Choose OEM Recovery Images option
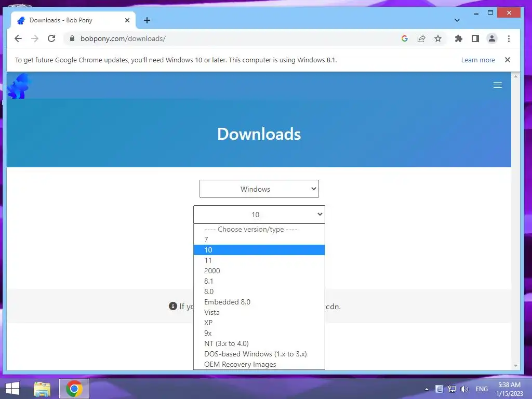532x399 pixels. [x=259, y=364]
